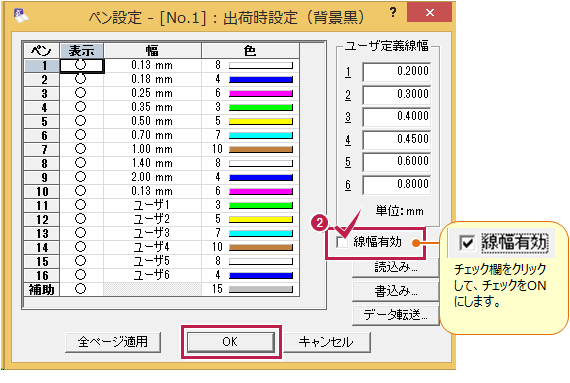Click width cell 2.00 mm
The height and width of the screenshot is (383, 570).
pos(152,177)
